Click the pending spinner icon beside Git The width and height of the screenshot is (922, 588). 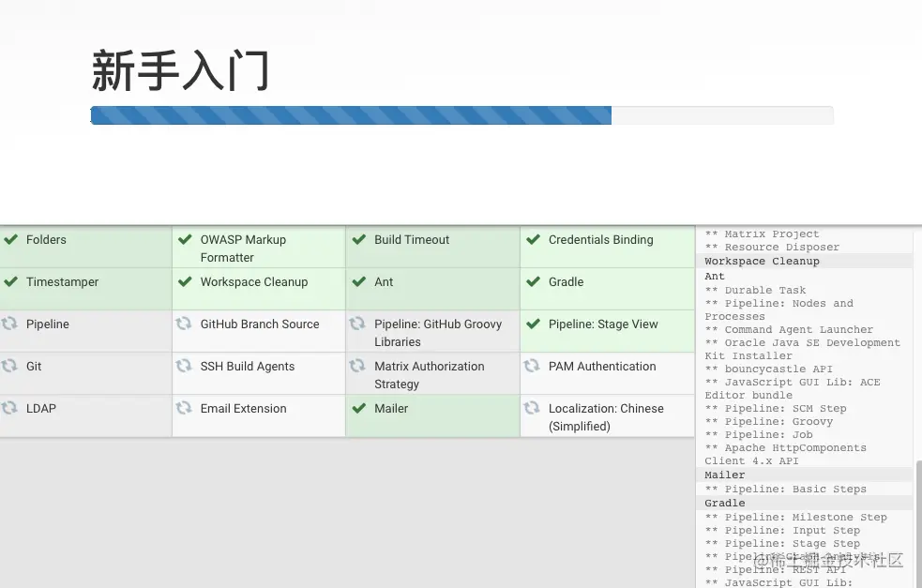9,366
